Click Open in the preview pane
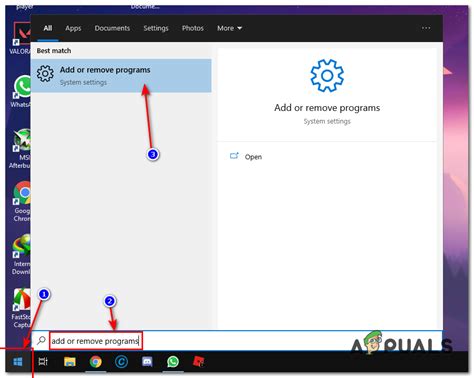 click(x=253, y=157)
